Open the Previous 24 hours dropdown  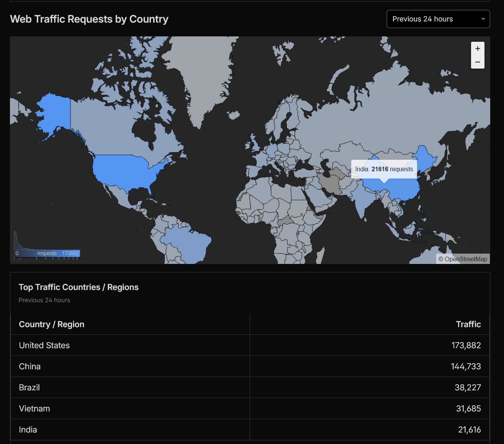click(x=438, y=19)
